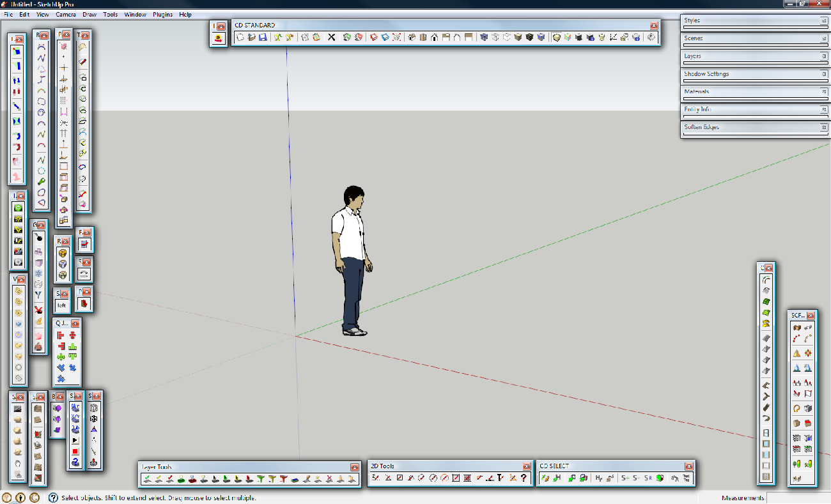
Task: Click the first circular icon in the status bar
Action: click(7, 498)
